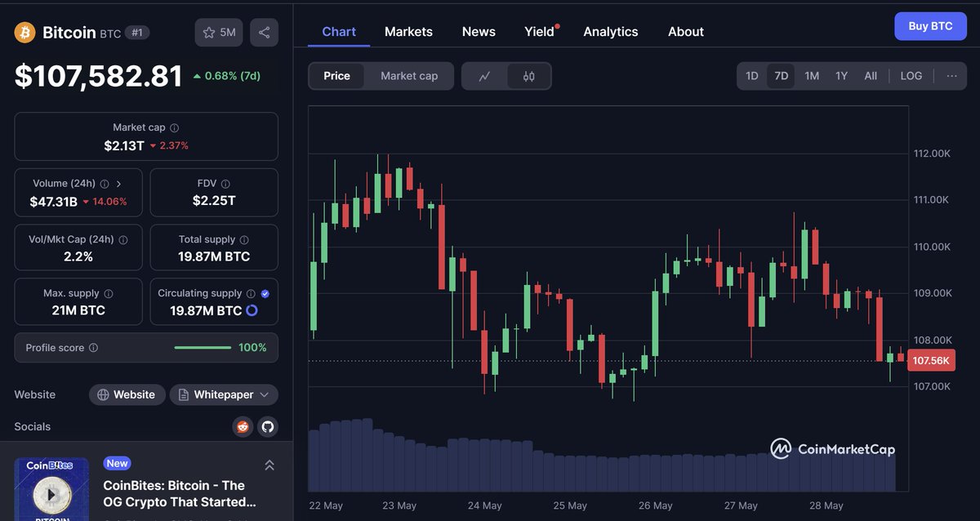Show FDV info icon
Viewport: 980px width, 521px height.
click(226, 184)
